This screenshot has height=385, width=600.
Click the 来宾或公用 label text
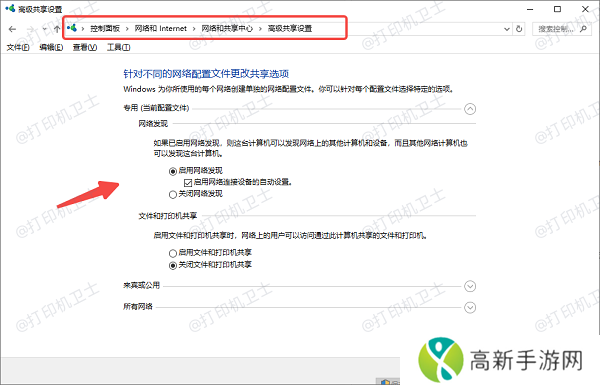(x=141, y=285)
